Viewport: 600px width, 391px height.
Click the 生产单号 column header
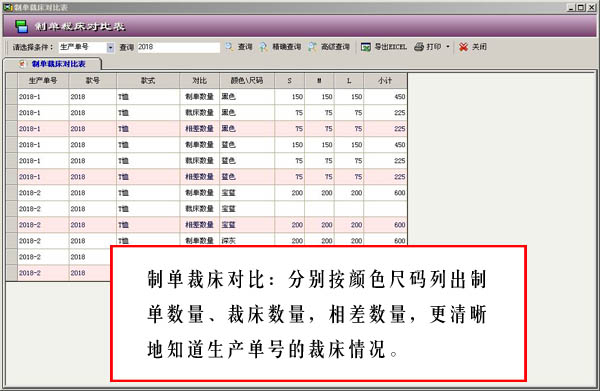tap(43, 80)
